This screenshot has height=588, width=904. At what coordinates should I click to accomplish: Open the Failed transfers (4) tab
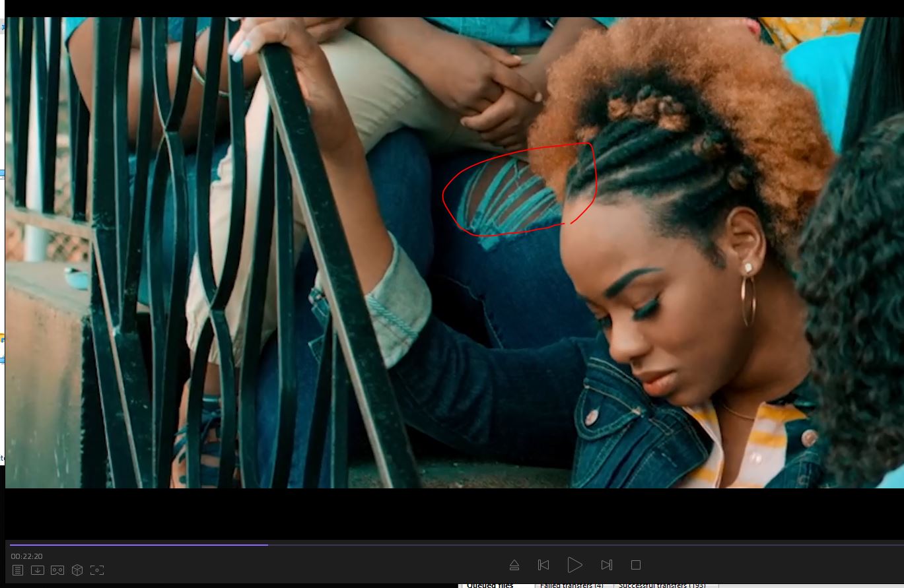click(x=571, y=585)
